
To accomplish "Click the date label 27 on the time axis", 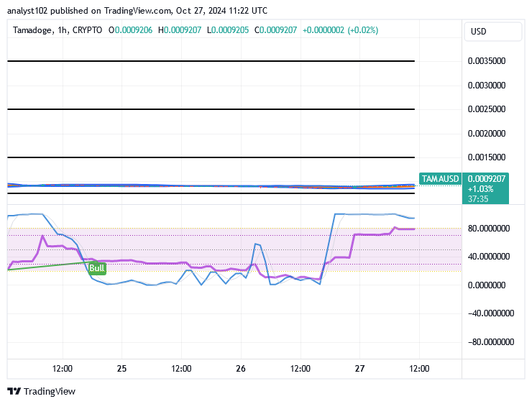I will point(359,369).
